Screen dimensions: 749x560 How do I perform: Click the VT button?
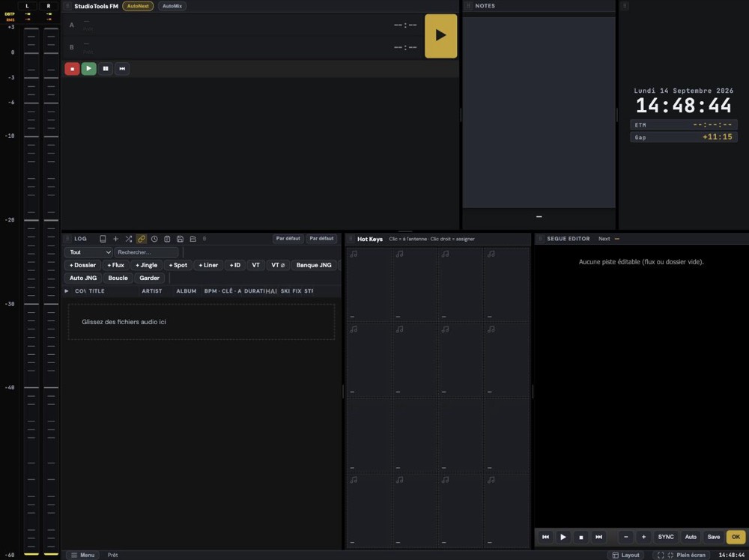click(x=256, y=265)
